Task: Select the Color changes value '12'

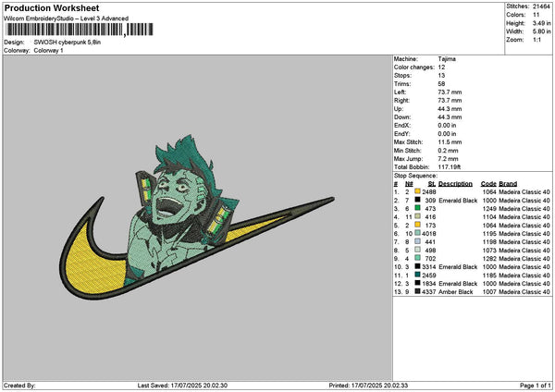Action: click(x=441, y=67)
